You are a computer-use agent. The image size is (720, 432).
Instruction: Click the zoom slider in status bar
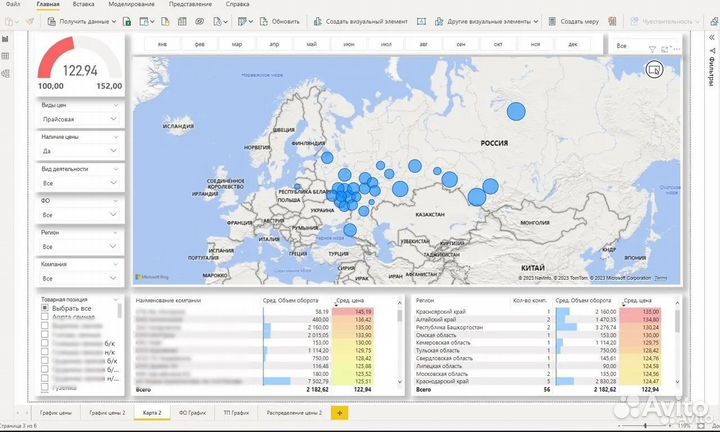645,427
